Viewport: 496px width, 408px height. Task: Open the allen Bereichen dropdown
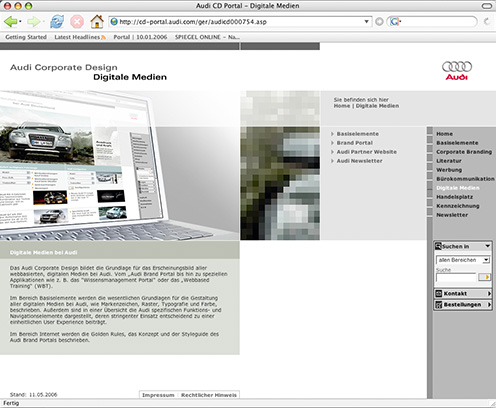(x=463, y=260)
